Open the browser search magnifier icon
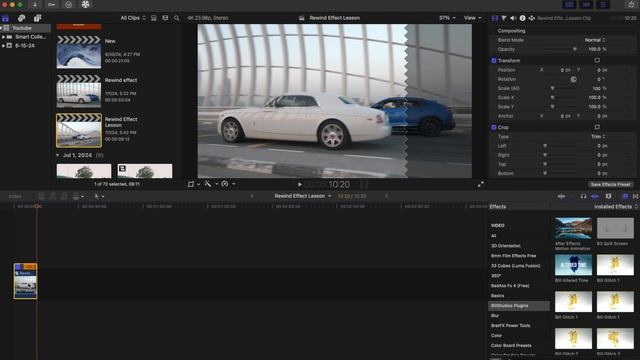This screenshot has width=640, height=360. click(x=177, y=18)
